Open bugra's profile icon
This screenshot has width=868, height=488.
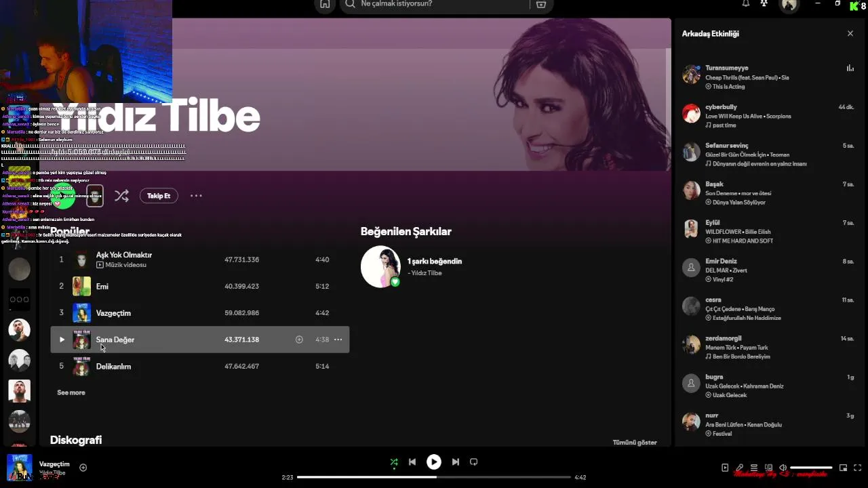pyautogui.click(x=691, y=383)
